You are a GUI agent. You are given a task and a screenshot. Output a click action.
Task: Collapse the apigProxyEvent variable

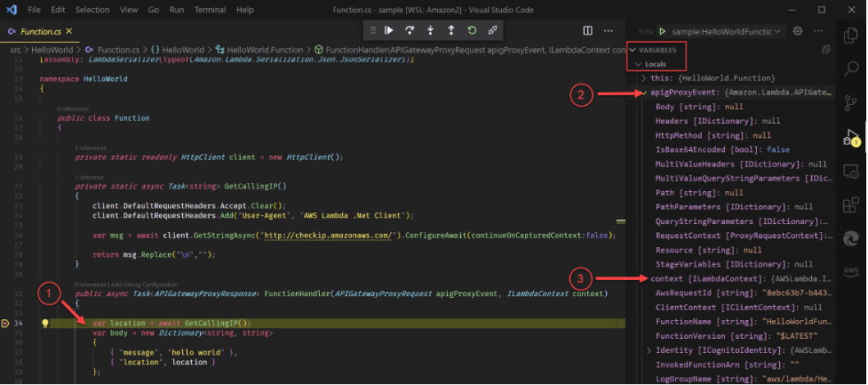pyautogui.click(x=645, y=92)
